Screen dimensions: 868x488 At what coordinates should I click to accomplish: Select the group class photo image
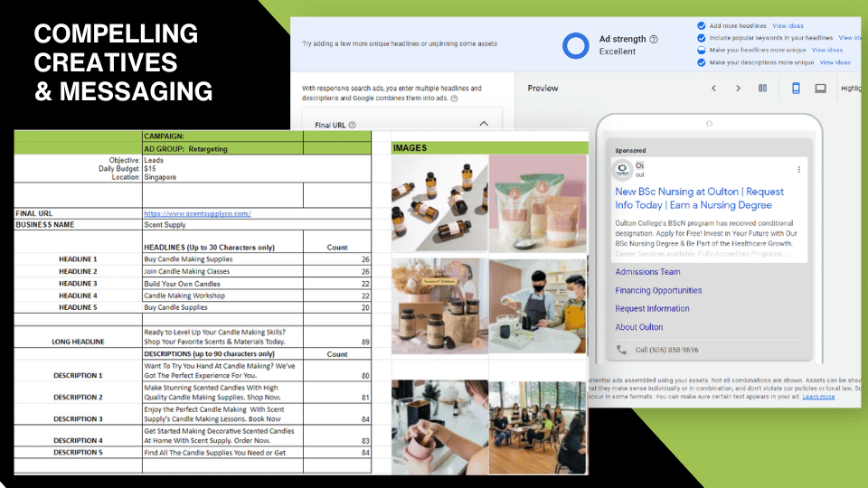pyautogui.click(x=537, y=427)
